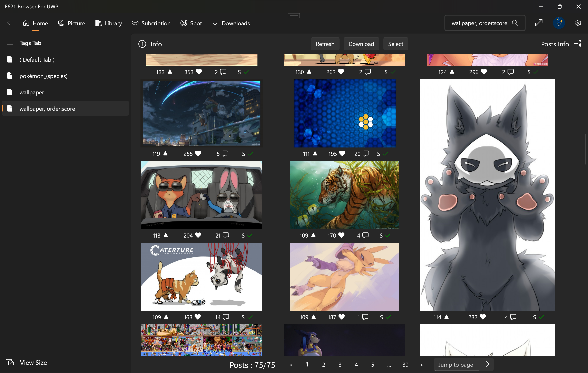Screen dimensions: 588x373
Task: Go to page 3
Action: pyautogui.click(x=340, y=364)
